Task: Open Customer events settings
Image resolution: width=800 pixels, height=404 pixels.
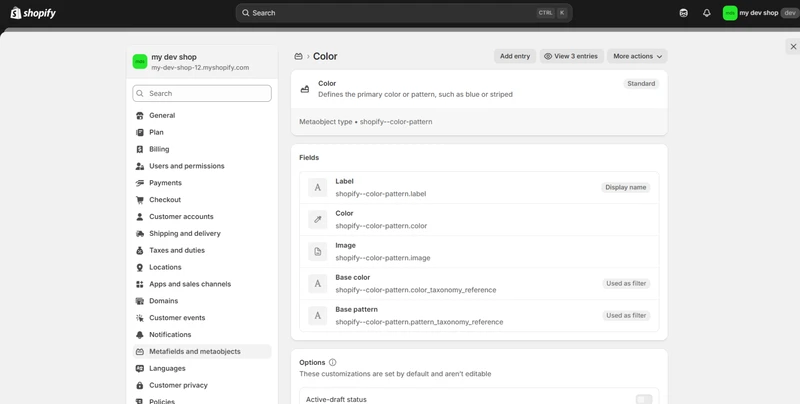Action: click(x=202, y=318)
